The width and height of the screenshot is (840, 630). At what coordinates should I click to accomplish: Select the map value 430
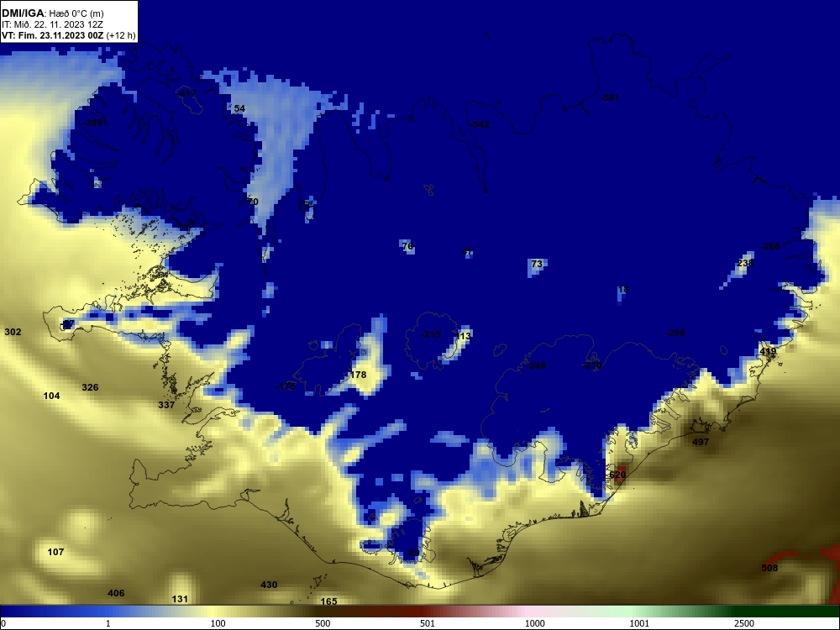point(269,585)
